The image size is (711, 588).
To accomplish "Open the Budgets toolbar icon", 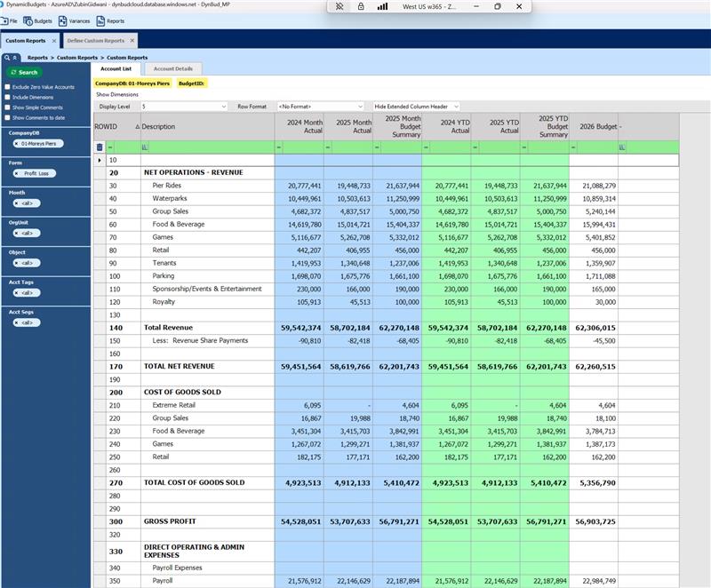I will pos(27,20).
